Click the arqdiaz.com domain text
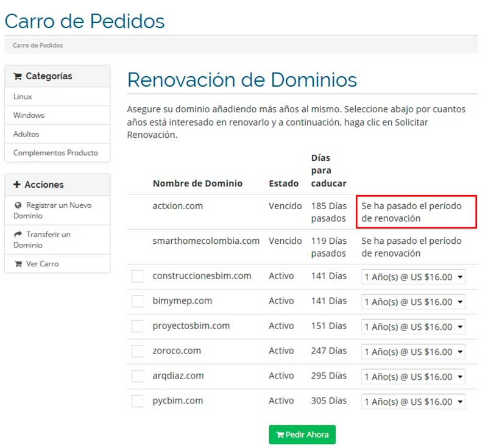 click(x=178, y=375)
